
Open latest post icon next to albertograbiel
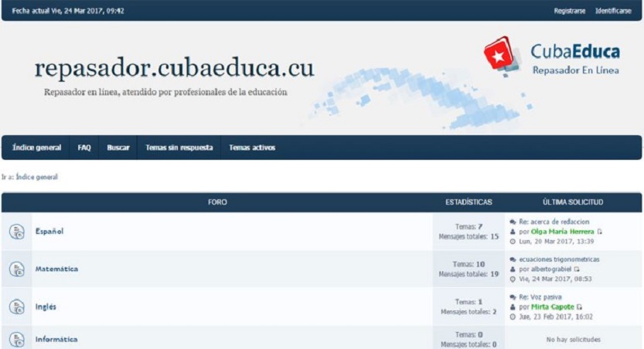576,269
